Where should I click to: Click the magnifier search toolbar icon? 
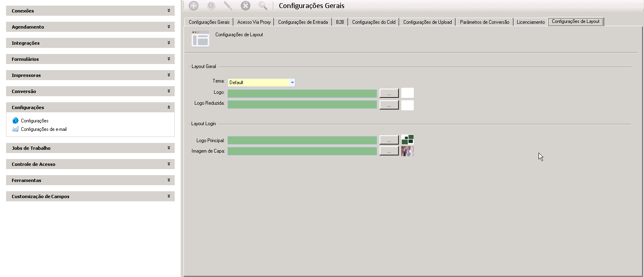coord(263,6)
